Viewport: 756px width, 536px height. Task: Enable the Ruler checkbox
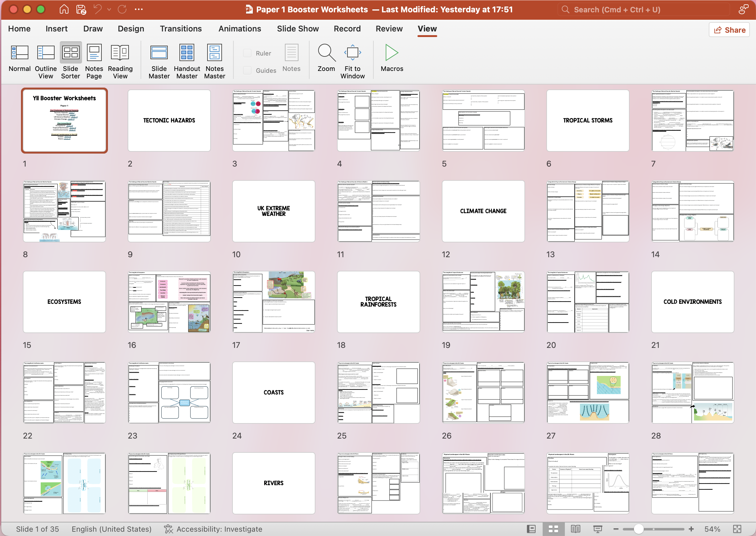[247, 53]
